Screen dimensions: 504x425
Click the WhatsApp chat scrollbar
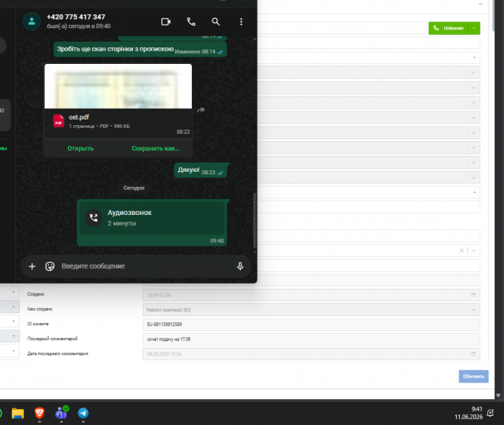click(x=255, y=220)
